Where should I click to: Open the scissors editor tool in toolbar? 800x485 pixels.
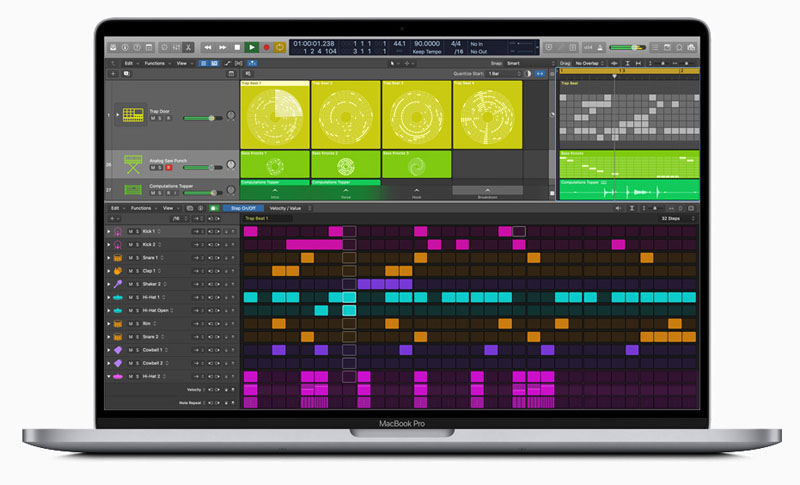tap(187, 47)
